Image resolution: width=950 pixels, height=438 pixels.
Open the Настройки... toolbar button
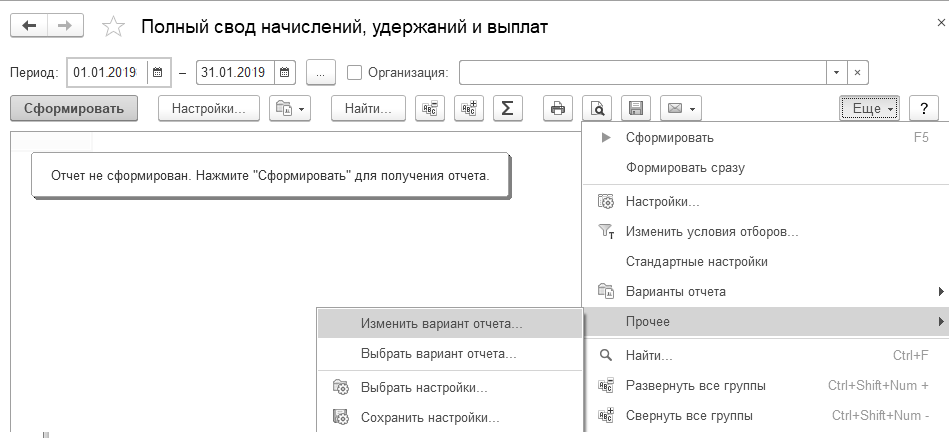(208, 108)
